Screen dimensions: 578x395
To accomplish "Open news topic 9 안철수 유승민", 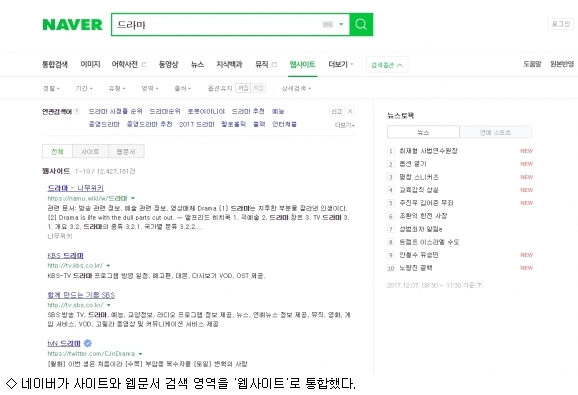I will pos(419,255).
